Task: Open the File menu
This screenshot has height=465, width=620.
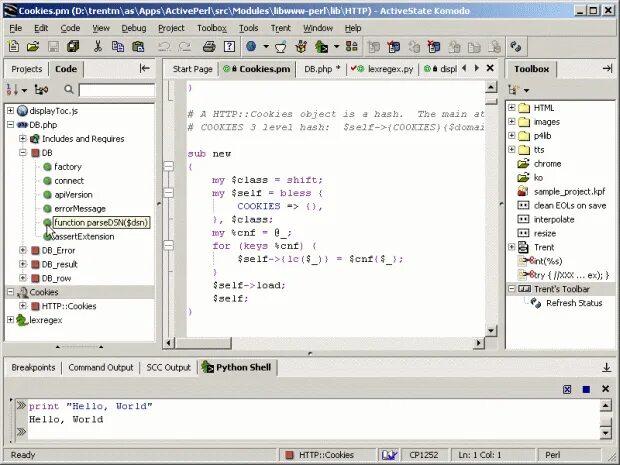Action: coord(16,28)
